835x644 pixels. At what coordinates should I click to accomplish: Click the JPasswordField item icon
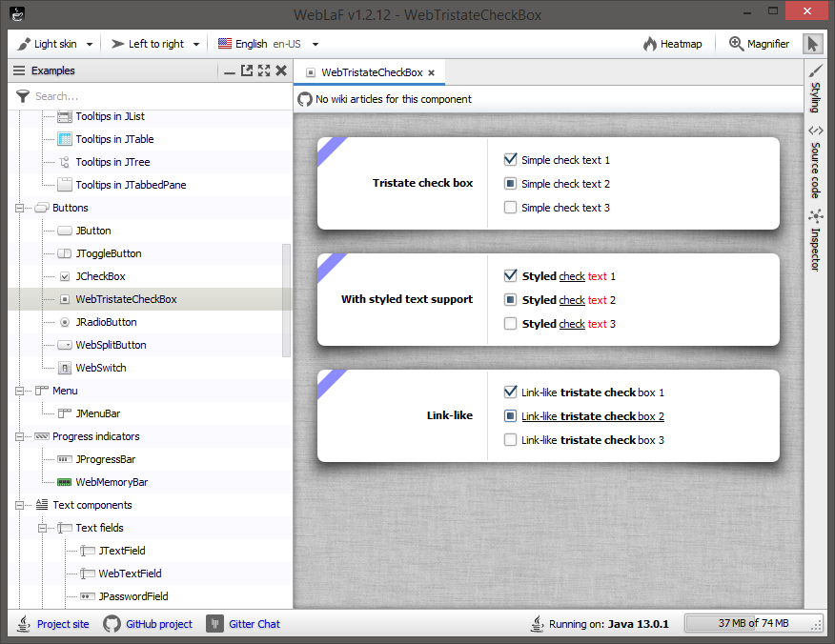click(x=88, y=596)
